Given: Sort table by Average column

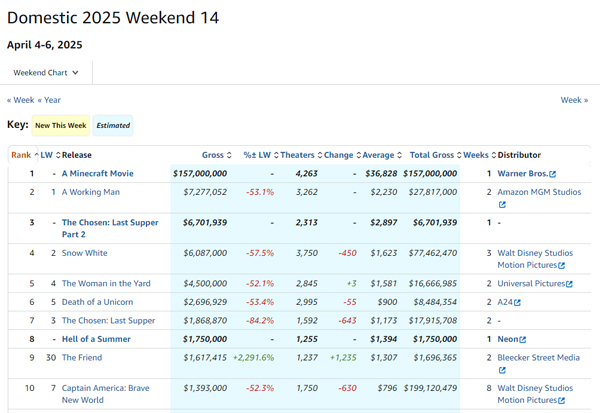Looking at the screenshot, I should coord(382,155).
